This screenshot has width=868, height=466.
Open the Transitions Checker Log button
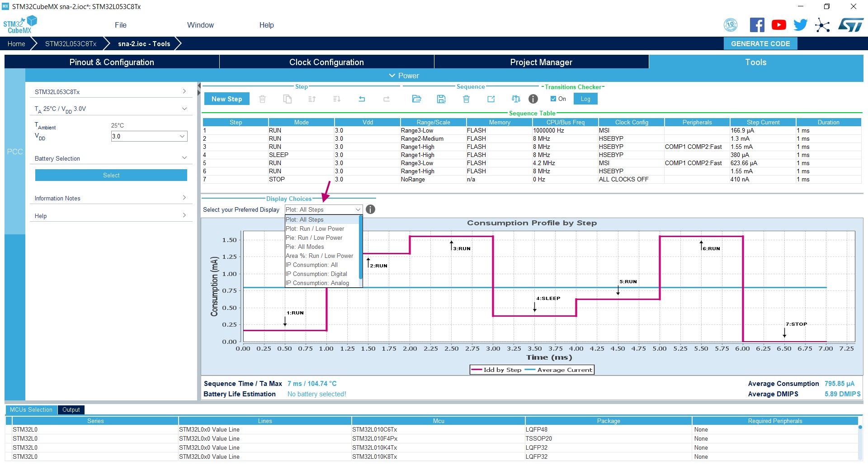tap(585, 99)
